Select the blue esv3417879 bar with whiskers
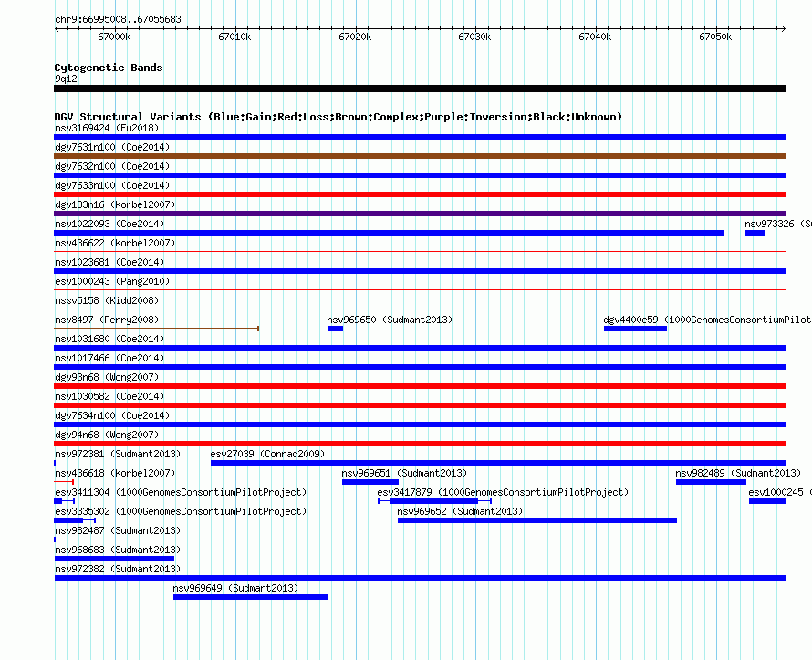Image resolution: width=812 pixels, height=660 pixels. point(434,501)
